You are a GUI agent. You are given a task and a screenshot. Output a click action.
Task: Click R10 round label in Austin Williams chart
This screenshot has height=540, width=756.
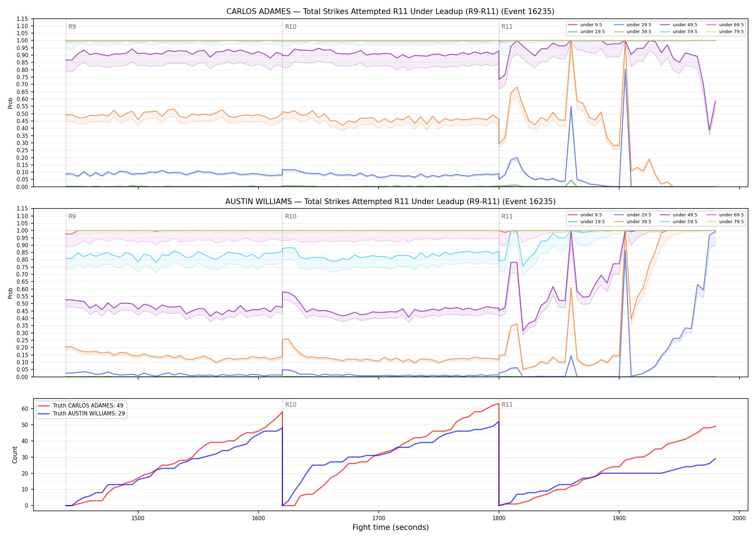pos(291,216)
